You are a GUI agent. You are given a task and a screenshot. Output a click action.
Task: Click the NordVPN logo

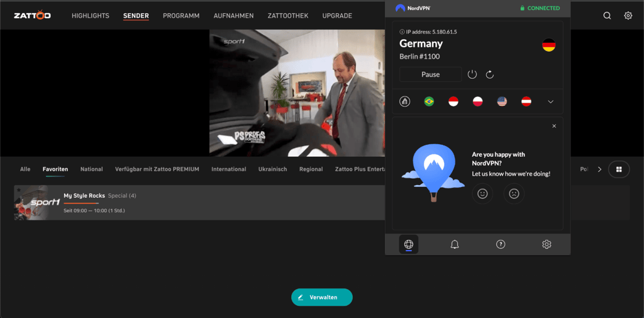point(413,8)
